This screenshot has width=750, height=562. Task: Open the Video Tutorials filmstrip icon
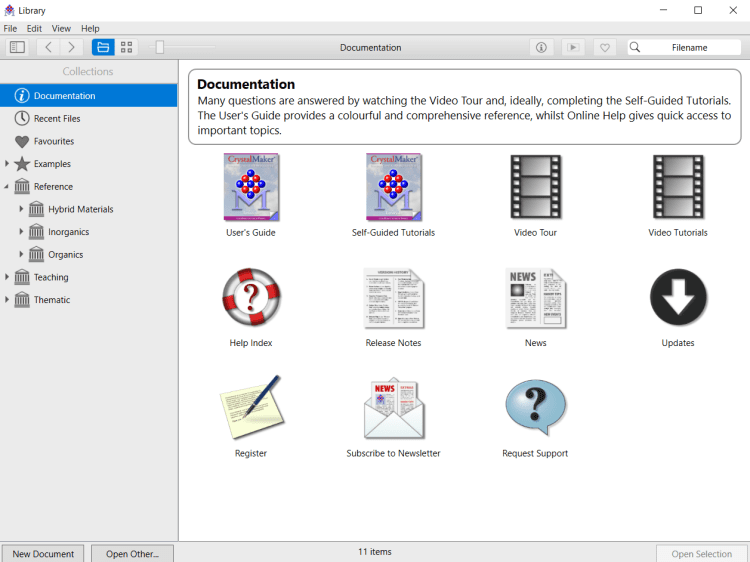[678, 187]
